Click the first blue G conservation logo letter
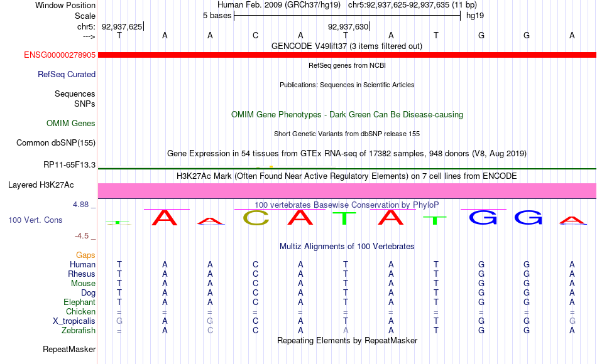Image resolution: width=597 pixels, height=364 pixels. (x=483, y=218)
